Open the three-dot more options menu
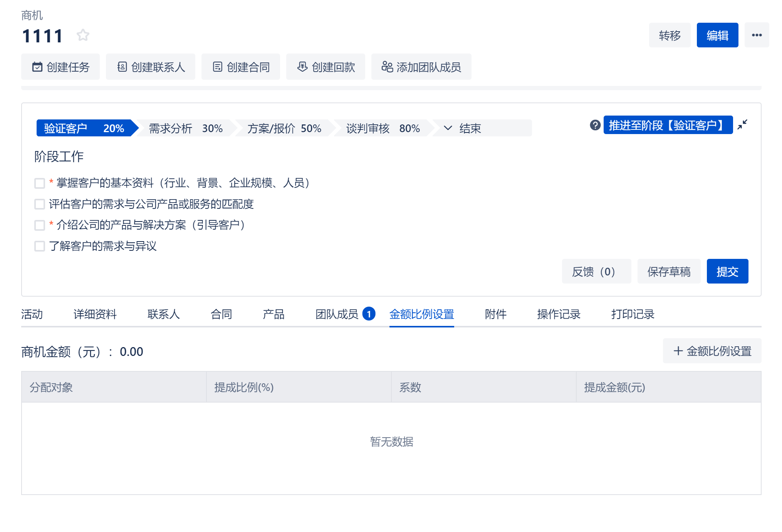 coord(757,35)
